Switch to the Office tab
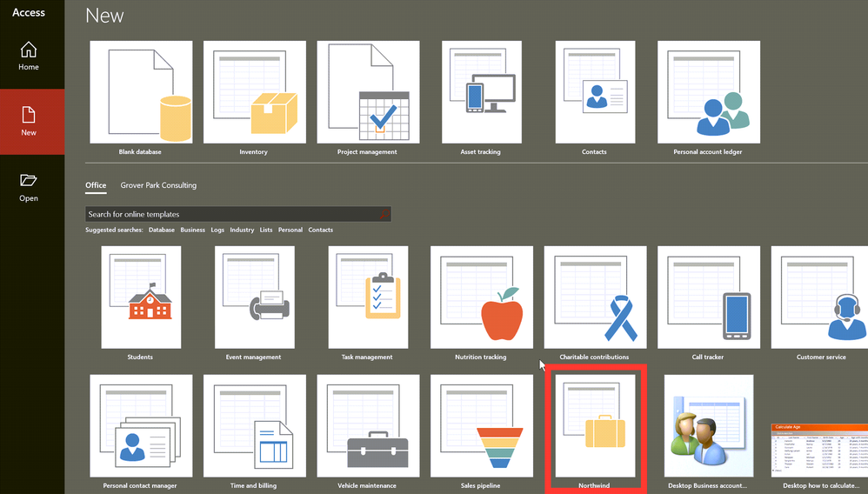 (96, 185)
